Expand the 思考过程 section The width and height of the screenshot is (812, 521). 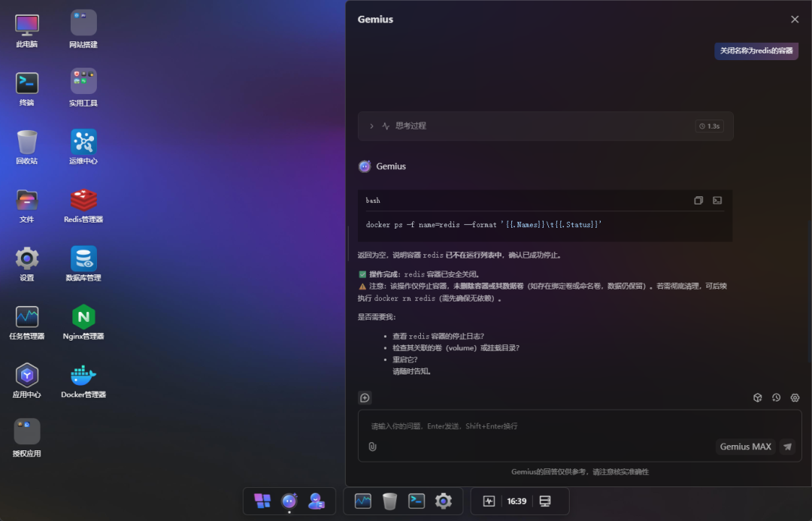(545, 126)
